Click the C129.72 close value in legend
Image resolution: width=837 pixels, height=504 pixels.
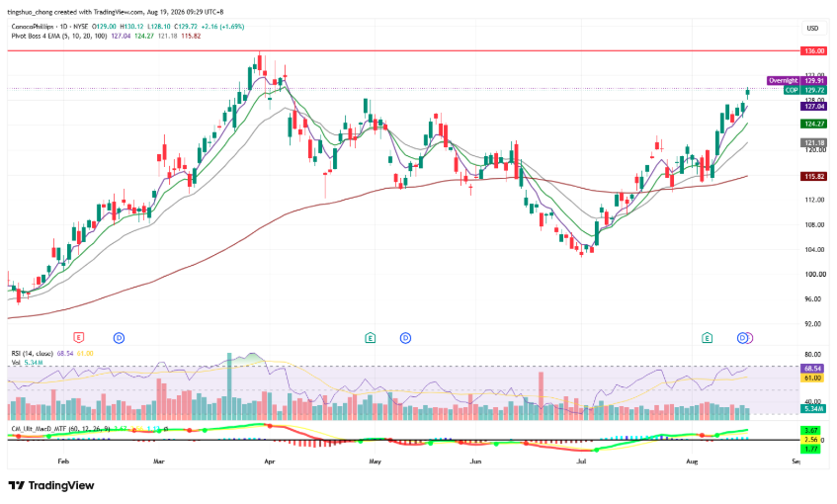(186, 26)
